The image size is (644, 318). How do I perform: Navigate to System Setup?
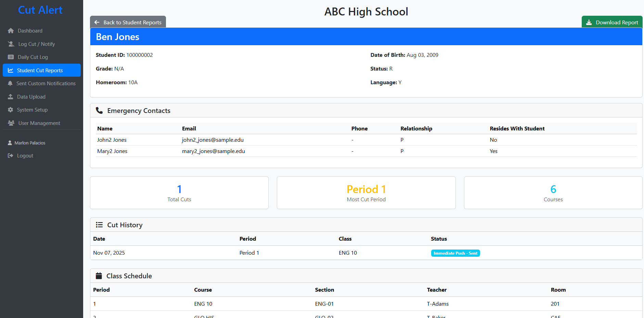[x=32, y=110]
